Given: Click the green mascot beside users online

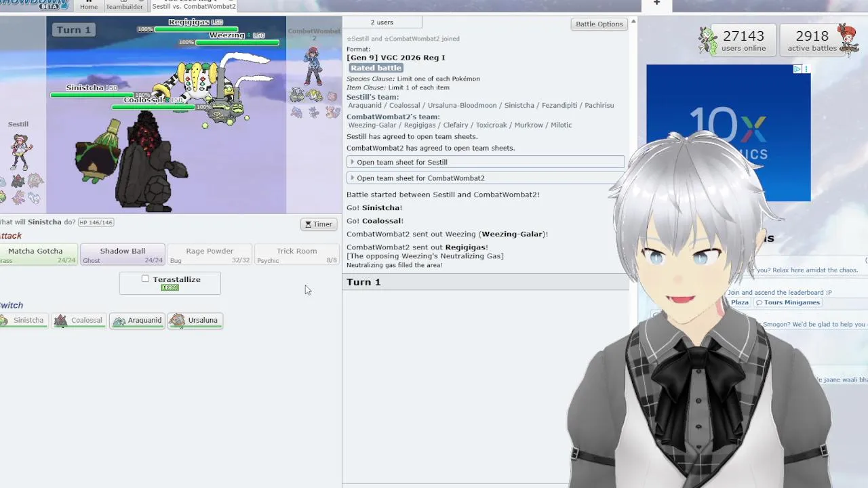Looking at the screenshot, I should coord(708,40).
